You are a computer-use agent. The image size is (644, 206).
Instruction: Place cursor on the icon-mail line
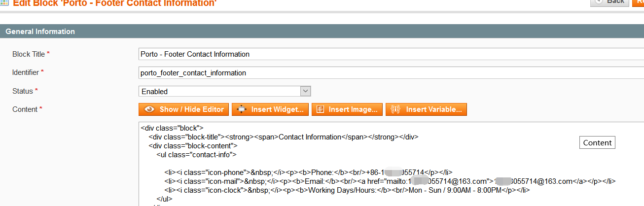390,181
